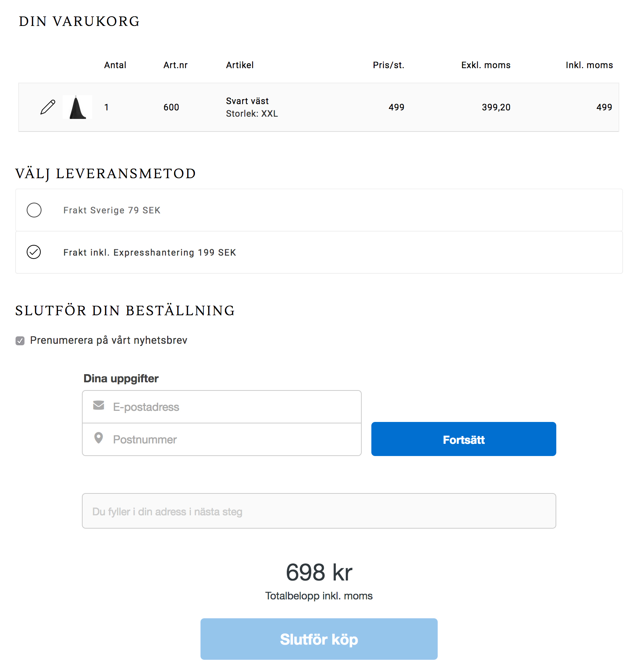Click the pencil edit icon in cart row
Screen dimensions: 633x672
[x=48, y=107]
